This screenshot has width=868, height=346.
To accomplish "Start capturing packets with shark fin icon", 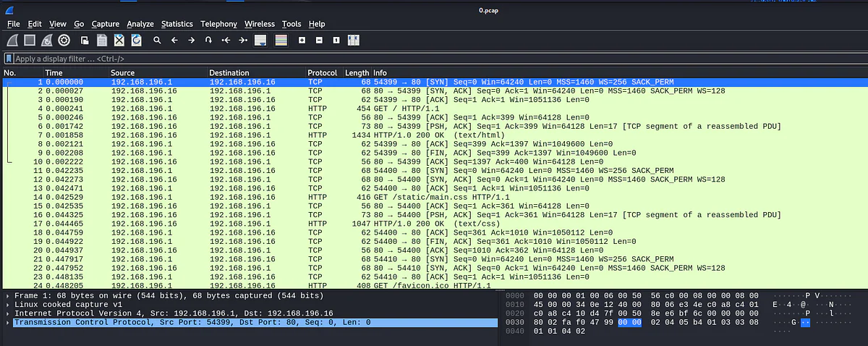I will [12, 41].
